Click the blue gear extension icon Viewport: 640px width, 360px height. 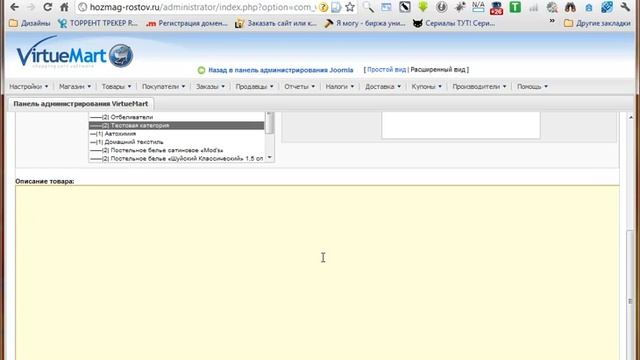coord(607,7)
